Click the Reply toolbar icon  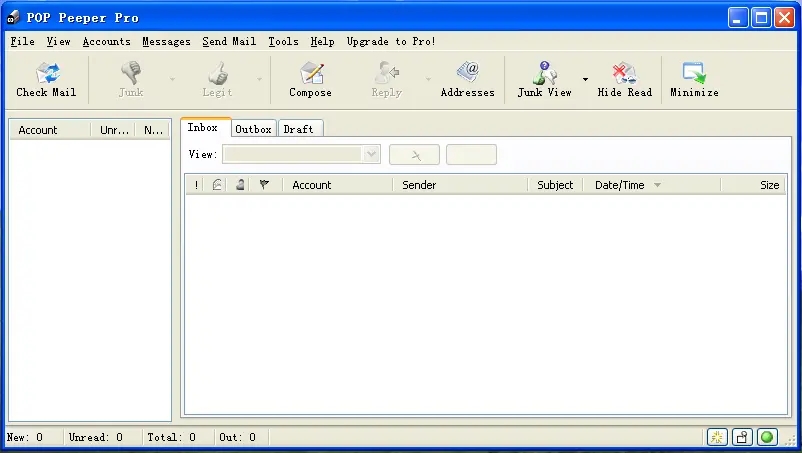point(386,73)
